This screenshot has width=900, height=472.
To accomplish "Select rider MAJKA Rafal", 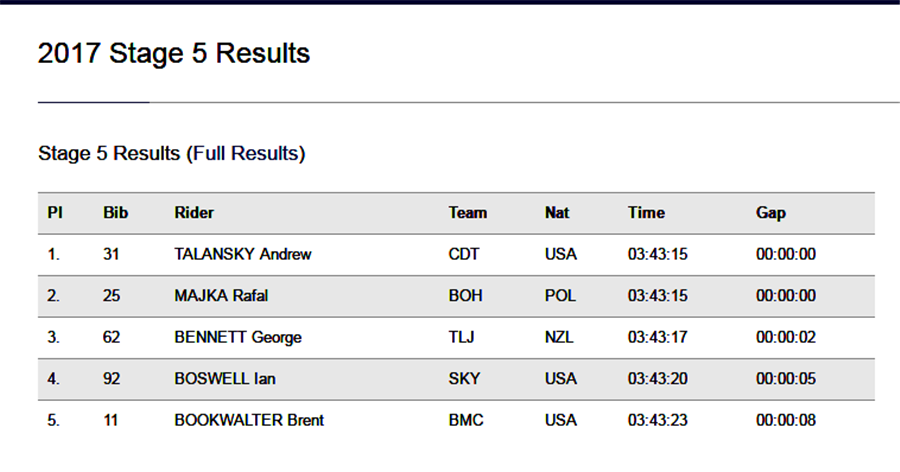I will (221, 296).
